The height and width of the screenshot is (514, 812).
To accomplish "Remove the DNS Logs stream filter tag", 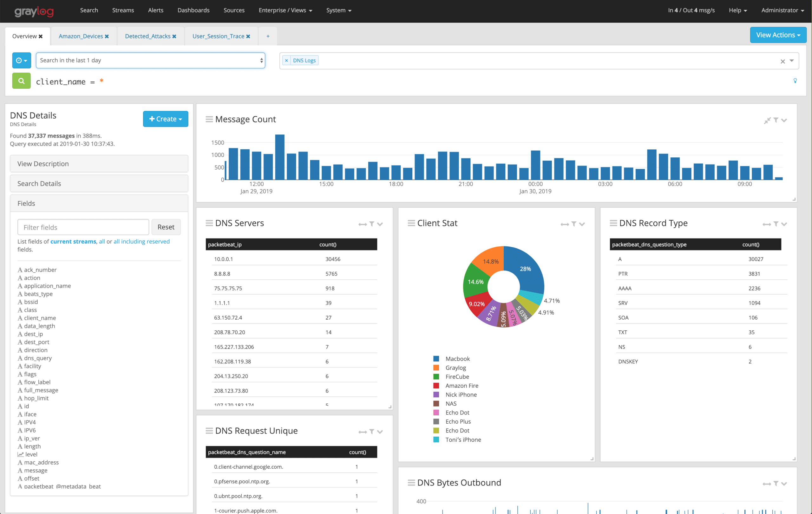I will 286,60.
